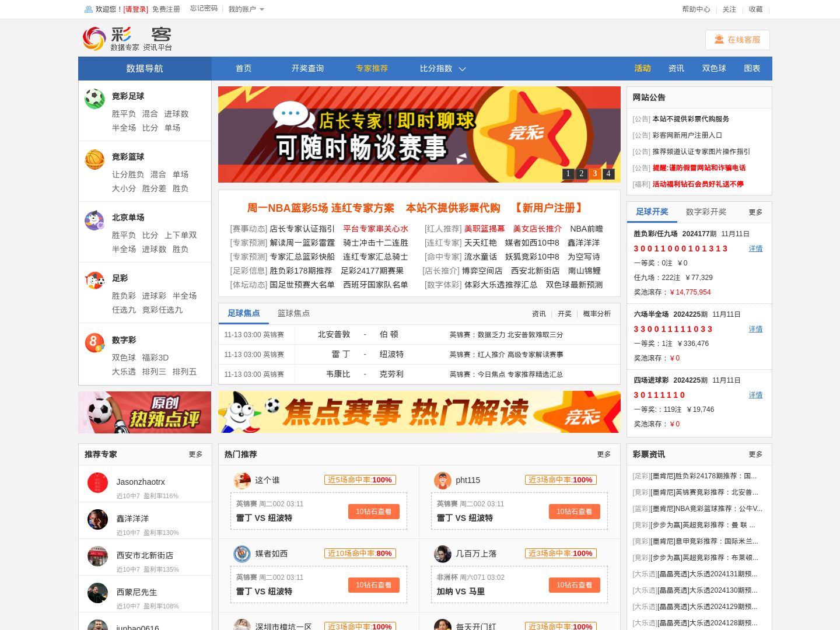
Task: Click 竞彩任选九 under 足彩
Action: coord(162,310)
